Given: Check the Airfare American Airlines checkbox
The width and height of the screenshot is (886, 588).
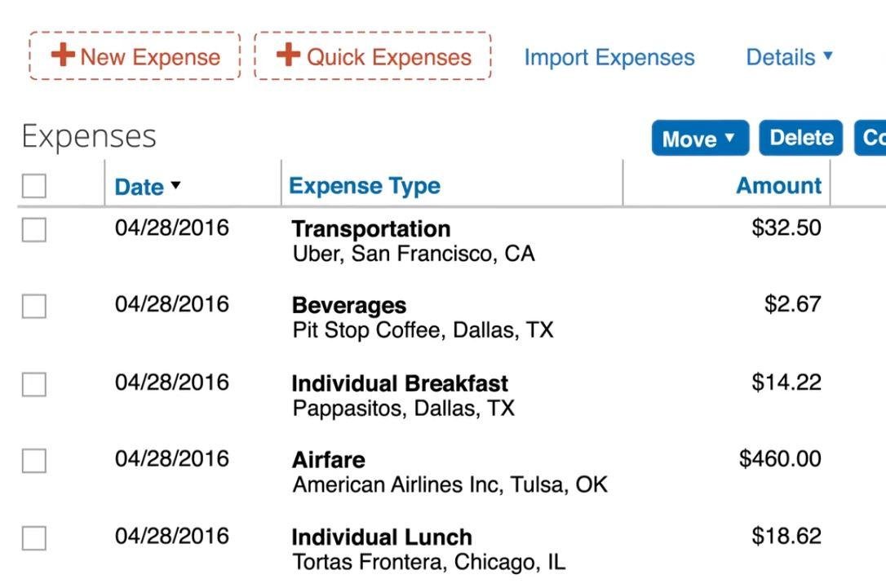Looking at the screenshot, I should point(34,461).
